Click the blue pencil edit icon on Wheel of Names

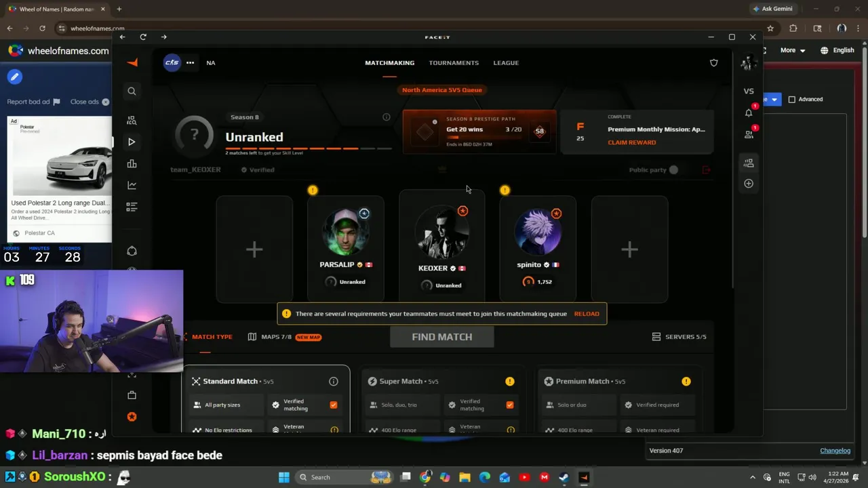(14, 77)
